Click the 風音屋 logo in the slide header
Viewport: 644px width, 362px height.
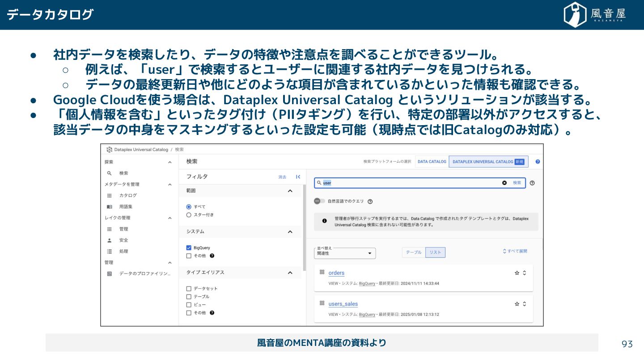pyautogui.click(x=595, y=15)
